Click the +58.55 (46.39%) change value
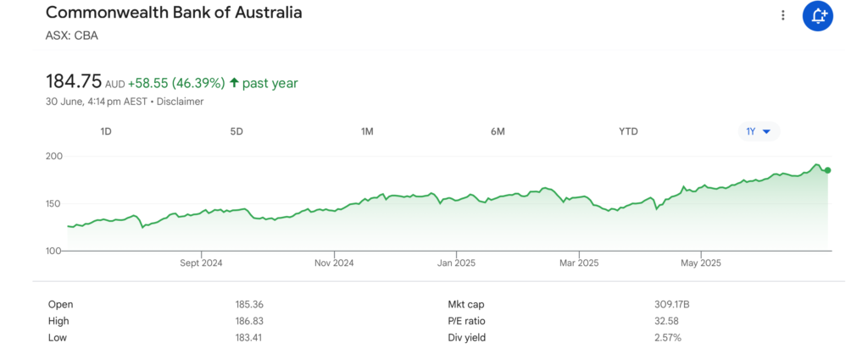This screenshot has height=354, width=868. (x=176, y=83)
